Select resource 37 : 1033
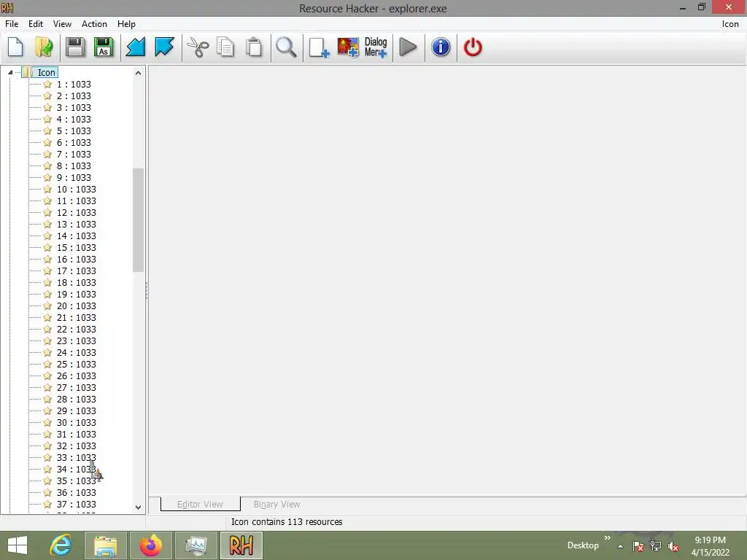 coord(76,505)
